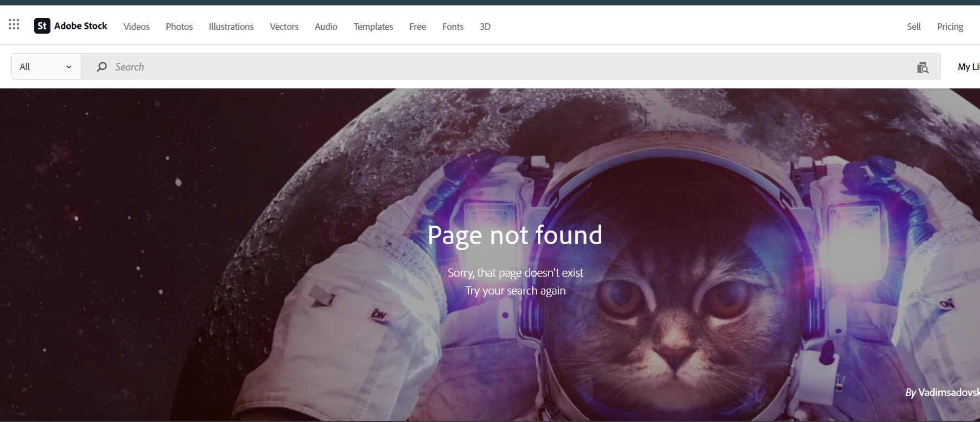Focus the Search input field
This screenshot has width=980, height=422.
[x=511, y=67]
